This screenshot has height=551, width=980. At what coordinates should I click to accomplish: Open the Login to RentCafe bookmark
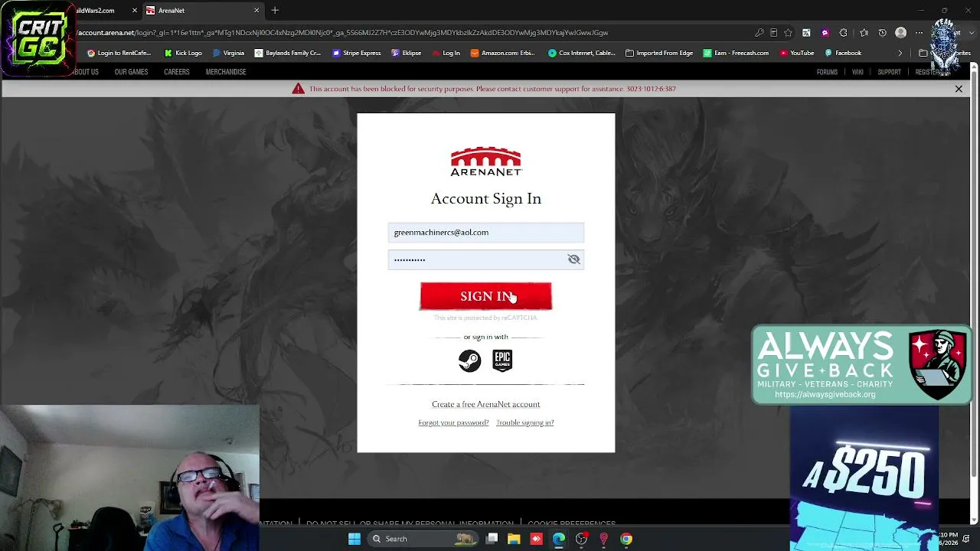tap(119, 53)
